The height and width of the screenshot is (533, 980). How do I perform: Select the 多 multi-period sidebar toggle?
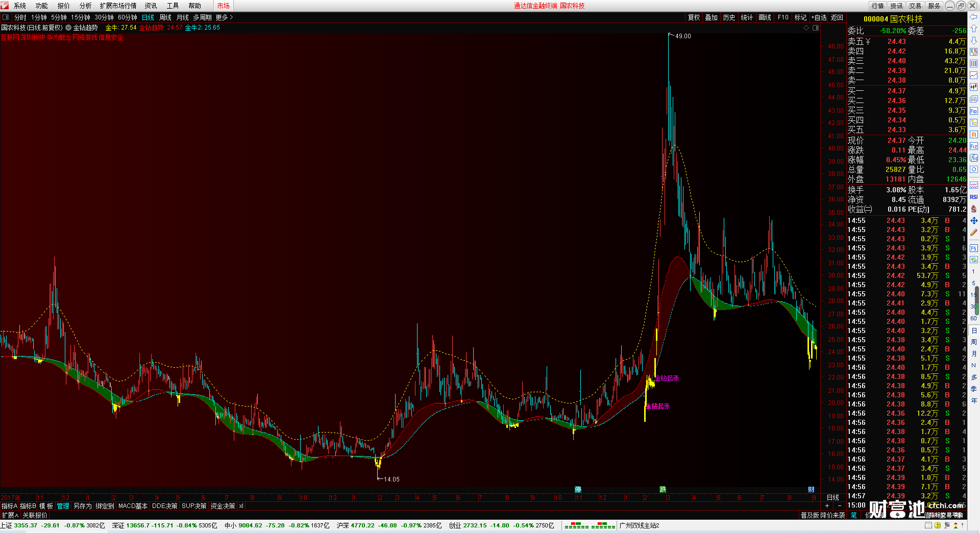coord(973,377)
